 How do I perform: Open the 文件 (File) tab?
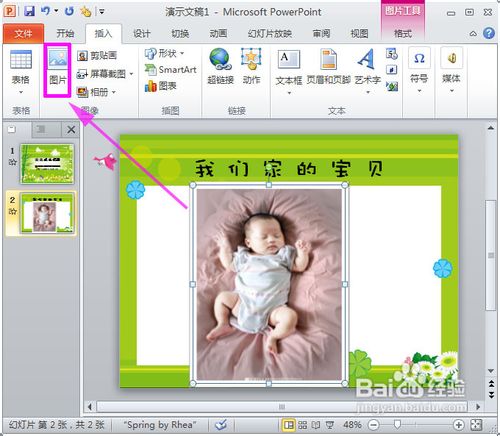click(23, 34)
